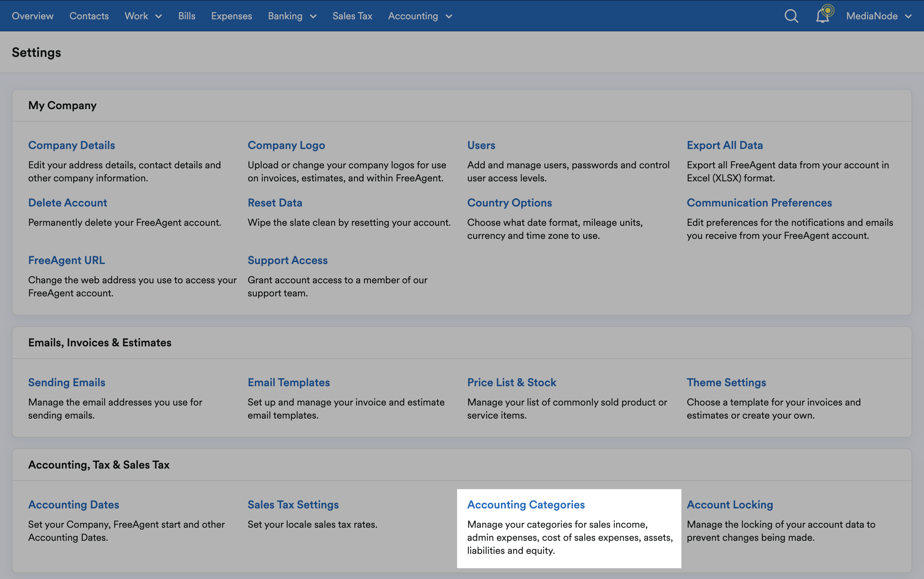Expand the MediaNode account menu
The image size is (924, 579).
coord(879,16)
